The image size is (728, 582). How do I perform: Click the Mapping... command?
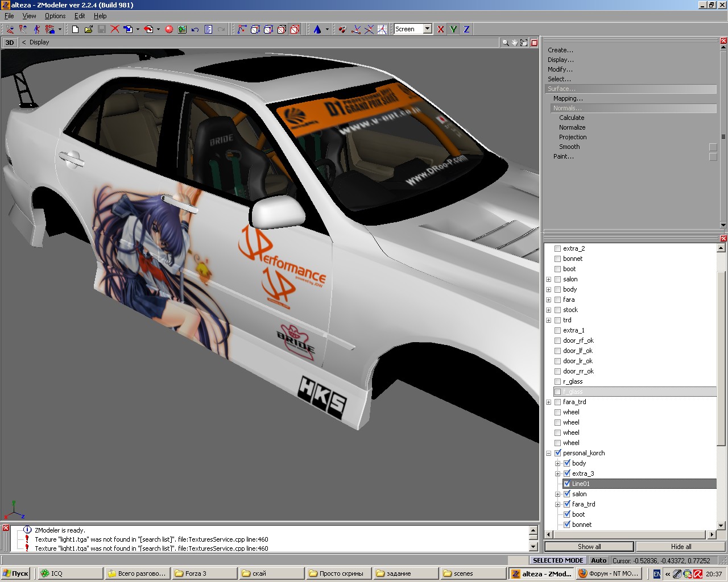click(568, 98)
